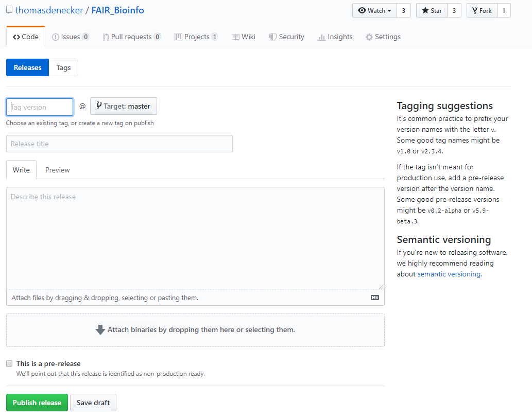Screen dimensions: 532x418
Task: Open the Target: master branch dropdown
Action: pyautogui.click(x=124, y=106)
